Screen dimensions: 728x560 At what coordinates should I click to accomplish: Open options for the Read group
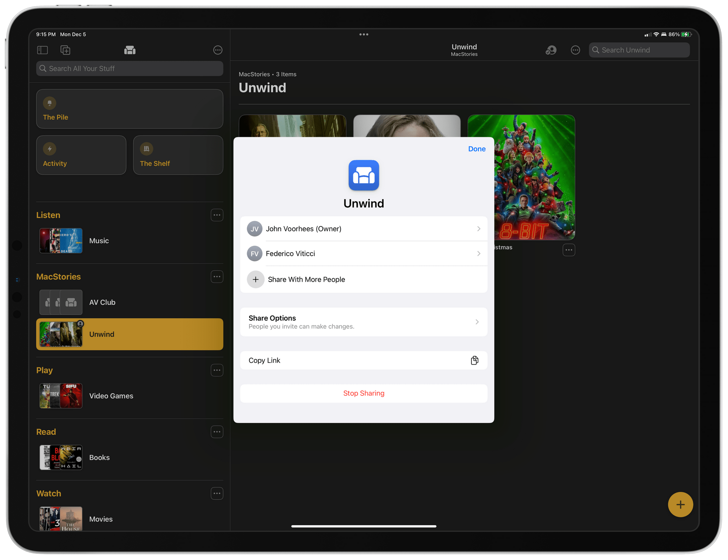pyautogui.click(x=217, y=432)
